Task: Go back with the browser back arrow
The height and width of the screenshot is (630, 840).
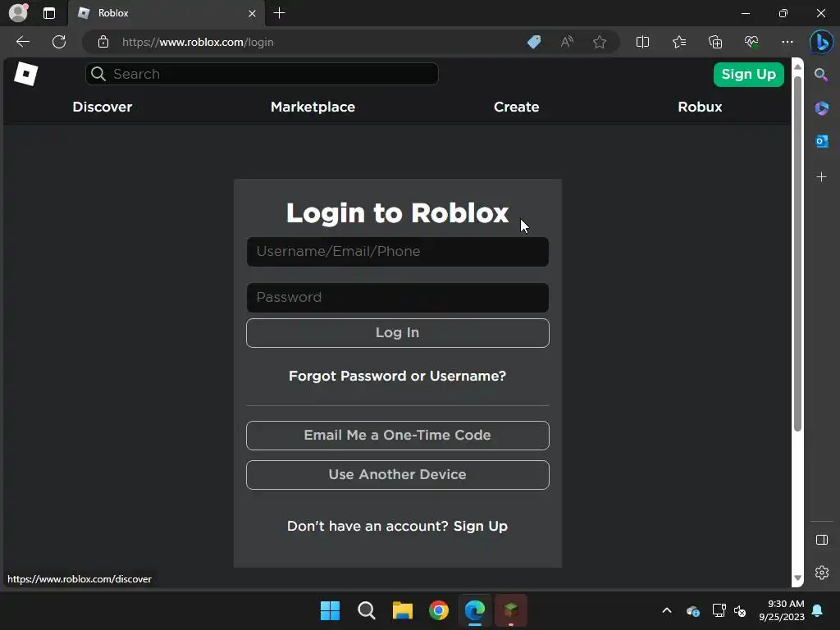Action: [x=23, y=42]
